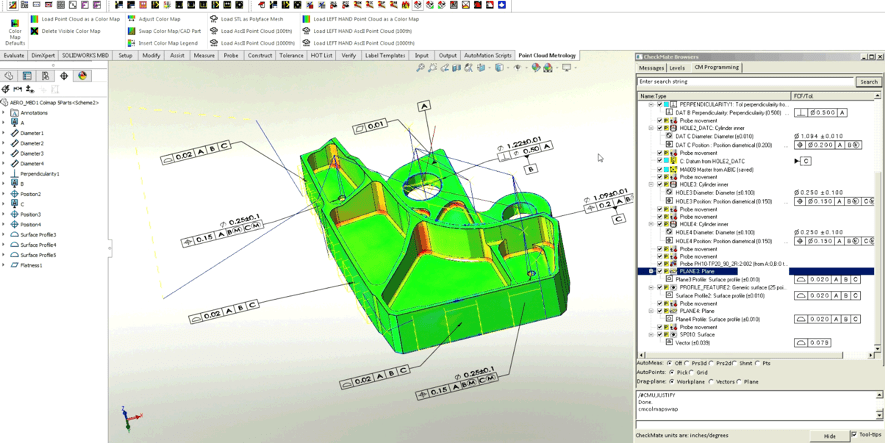Collapse the PROFILE_FEATURE2 node
Viewport: 885px width, 443px height.
click(x=651, y=287)
